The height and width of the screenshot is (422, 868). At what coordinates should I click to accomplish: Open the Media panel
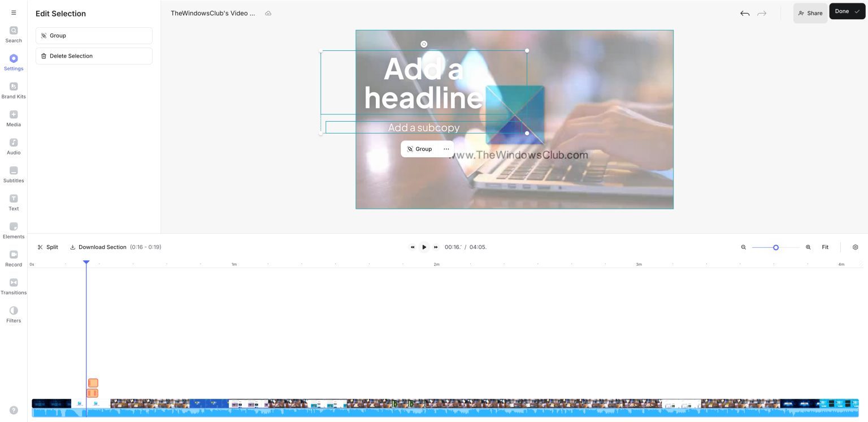pyautogui.click(x=14, y=119)
